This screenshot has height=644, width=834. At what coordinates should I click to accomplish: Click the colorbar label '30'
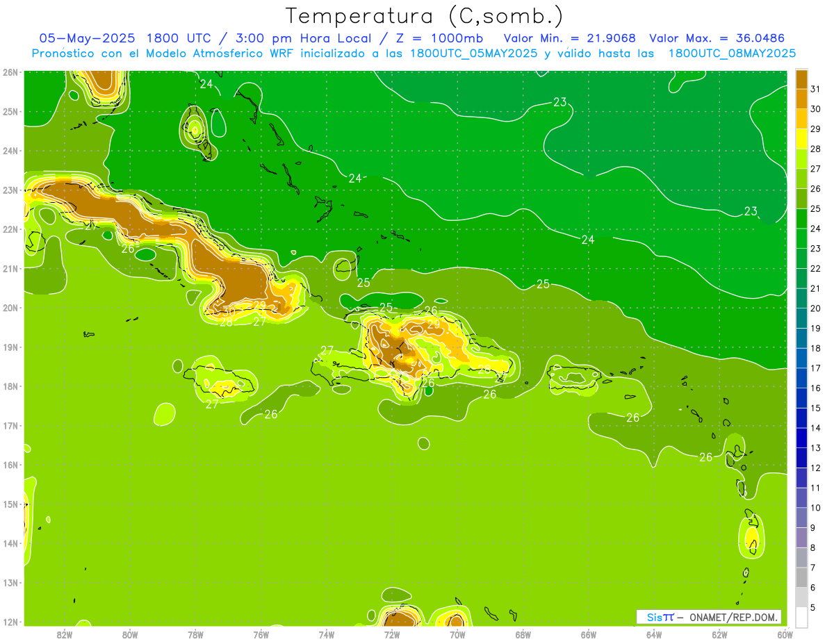pyautogui.click(x=815, y=109)
